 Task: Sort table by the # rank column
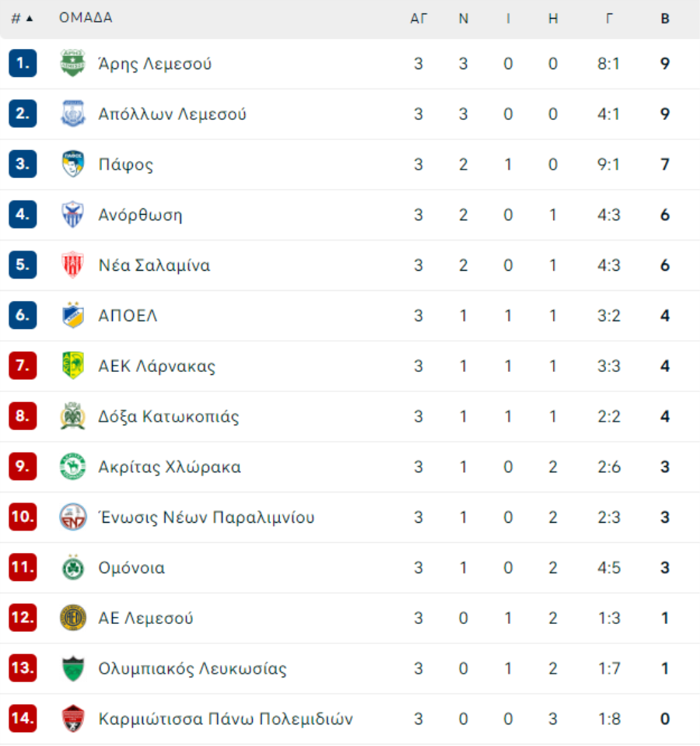point(22,19)
